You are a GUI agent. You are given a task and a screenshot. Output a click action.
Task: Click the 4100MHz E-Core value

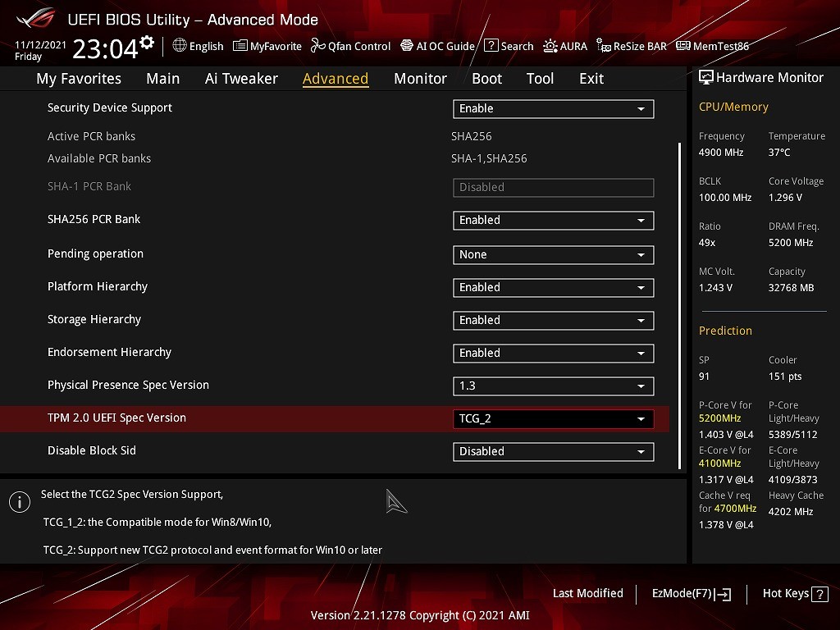(719, 463)
